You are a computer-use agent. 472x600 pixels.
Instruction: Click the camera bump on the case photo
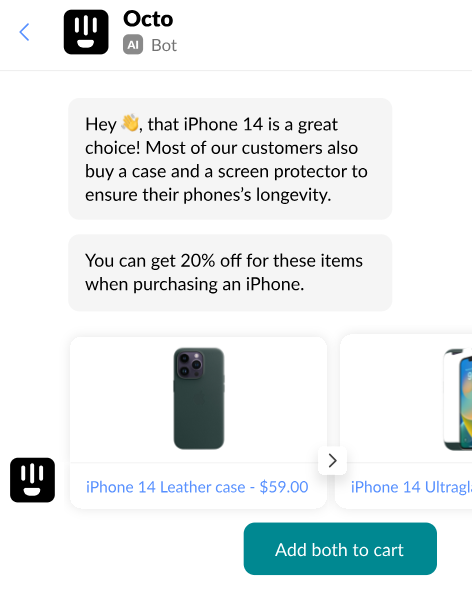tap(190, 365)
